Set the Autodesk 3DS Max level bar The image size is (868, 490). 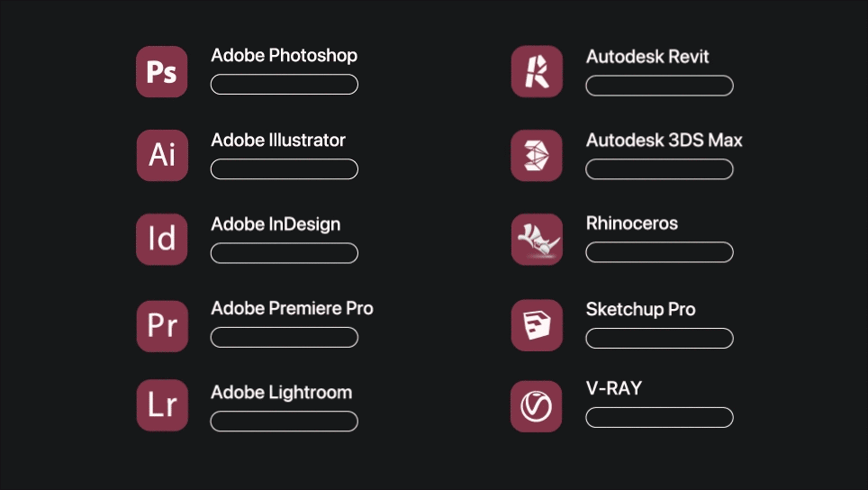(x=660, y=168)
